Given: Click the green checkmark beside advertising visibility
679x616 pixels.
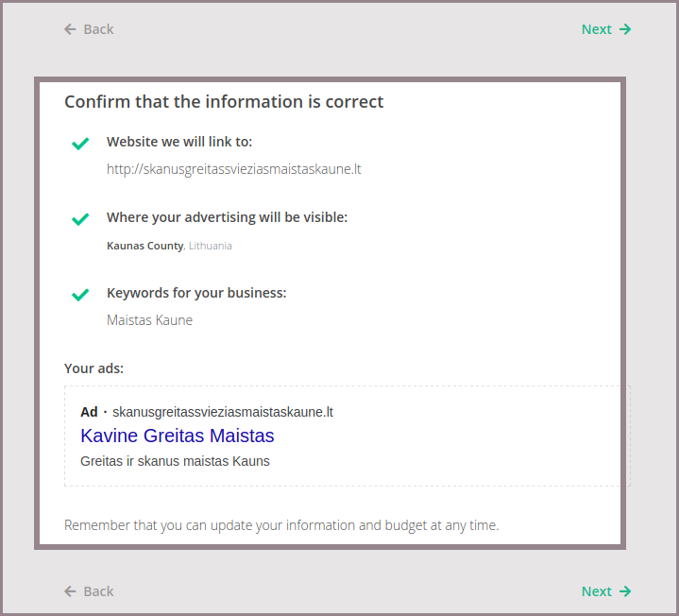Looking at the screenshot, I should pos(80,219).
